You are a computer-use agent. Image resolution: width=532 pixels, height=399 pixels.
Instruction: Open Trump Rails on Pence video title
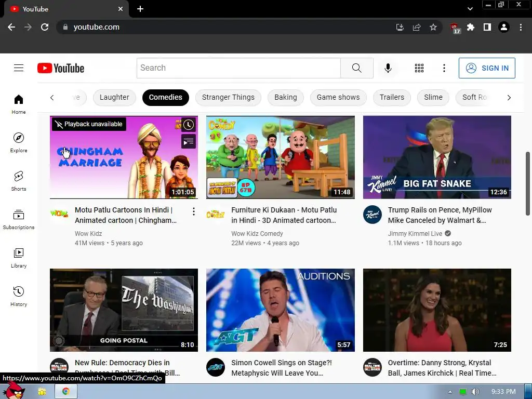[440, 215]
